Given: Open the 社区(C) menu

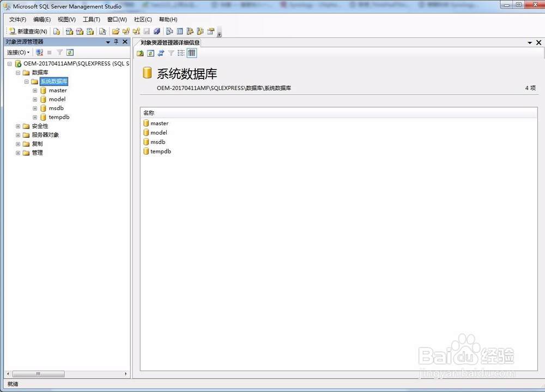Looking at the screenshot, I should click(x=143, y=20).
